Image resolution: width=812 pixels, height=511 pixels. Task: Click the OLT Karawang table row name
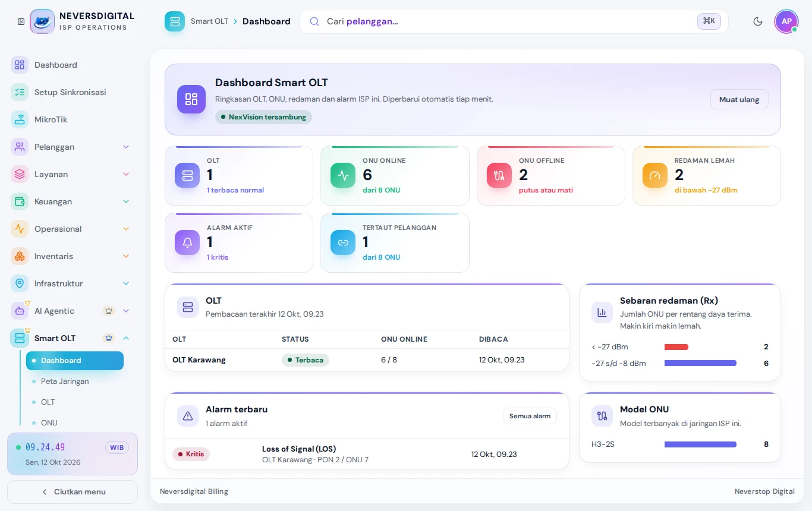[199, 360]
